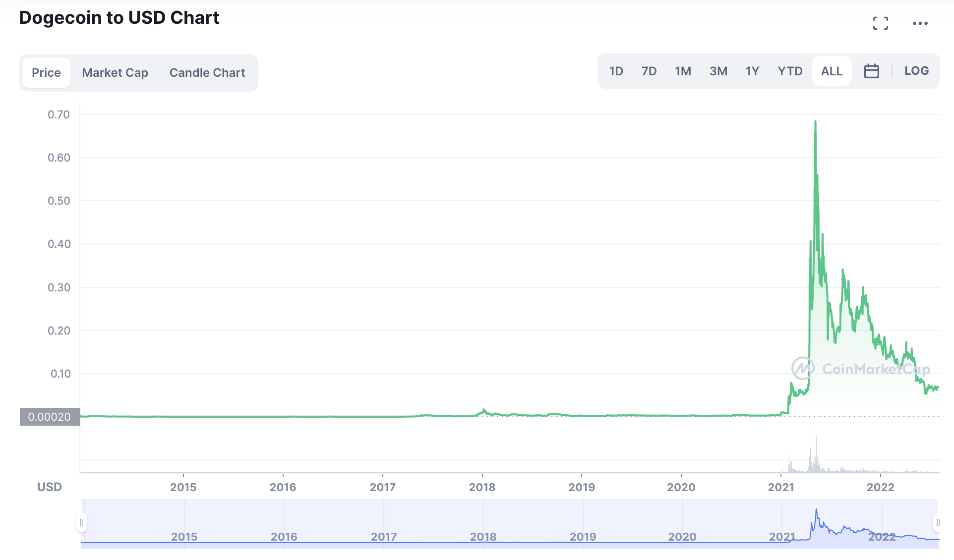
Task: Switch to the Market Cap tab
Action: [x=115, y=73]
